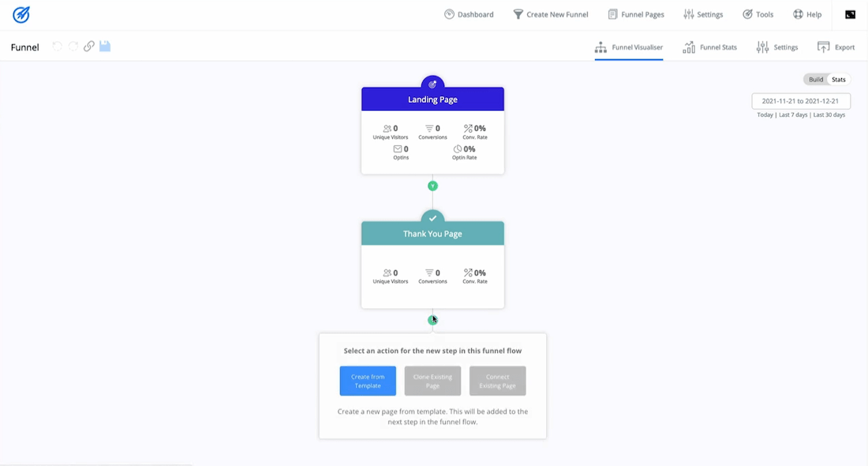Open the Tools menu
This screenshot has height=466, width=868.
(x=758, y=14)
